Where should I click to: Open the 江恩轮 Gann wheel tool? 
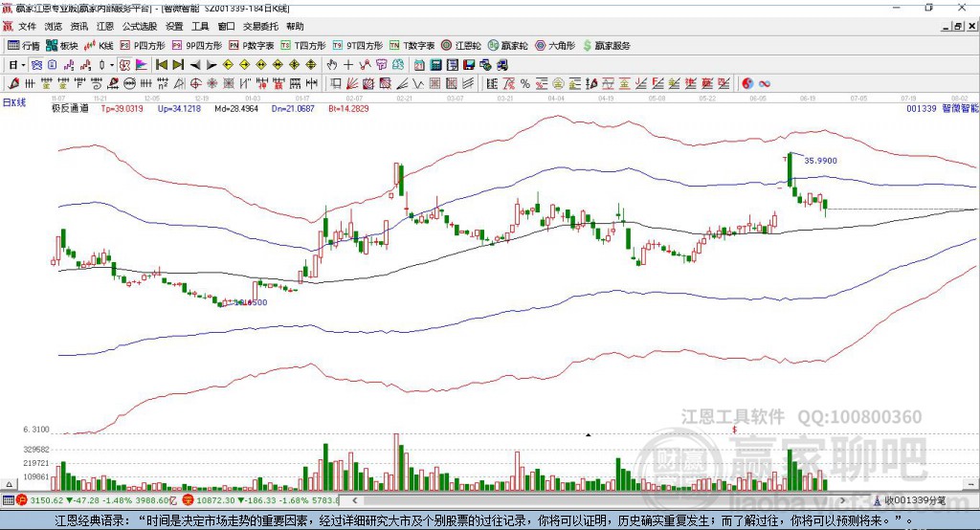(461, 46)
